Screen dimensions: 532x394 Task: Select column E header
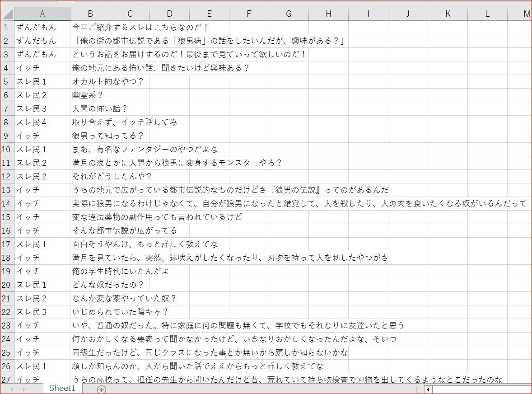pyautogui.click(x=210, y=14)
